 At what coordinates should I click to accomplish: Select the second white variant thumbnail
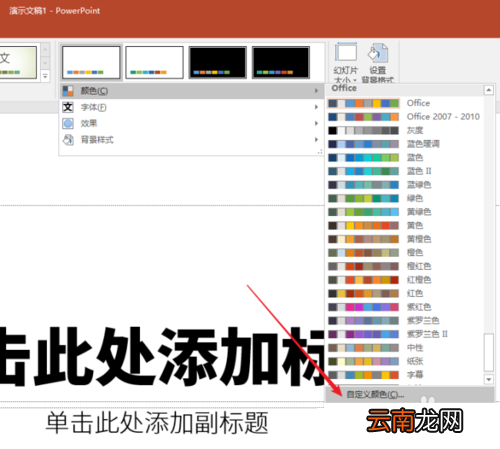(154, 62)
